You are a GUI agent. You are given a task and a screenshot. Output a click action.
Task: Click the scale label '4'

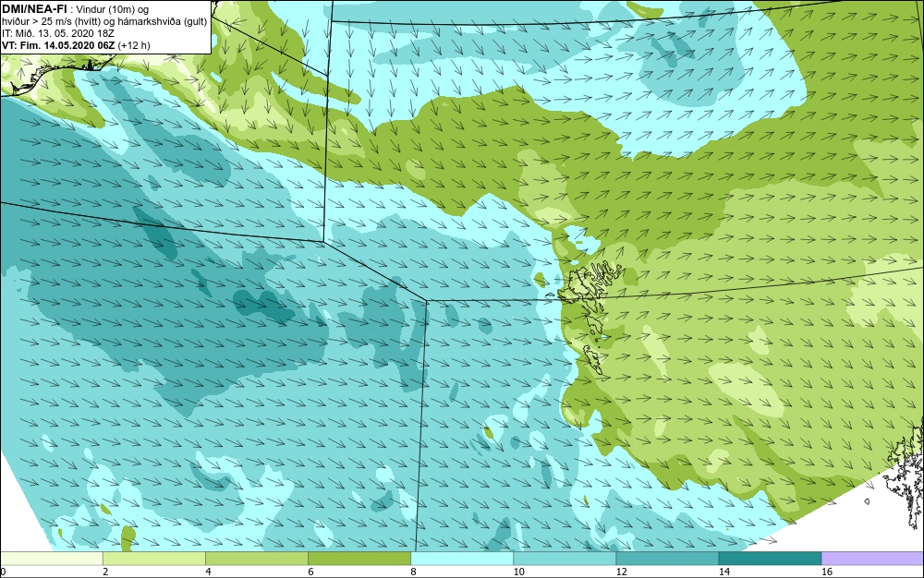208,572
